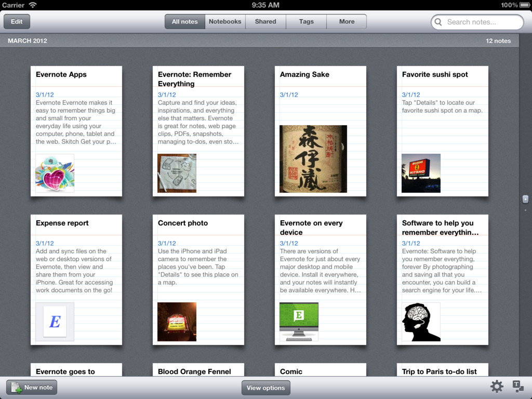The height and width of the screenshot is (399, 532).
Task: Tap the 3/1/12 date on Evernote Apps
Action: pos(45,95)
